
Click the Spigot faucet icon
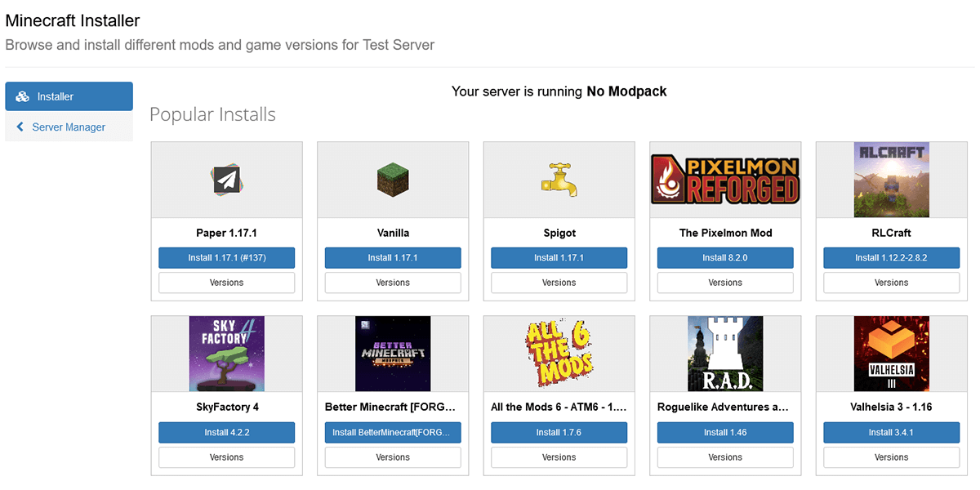pos(559,180)
